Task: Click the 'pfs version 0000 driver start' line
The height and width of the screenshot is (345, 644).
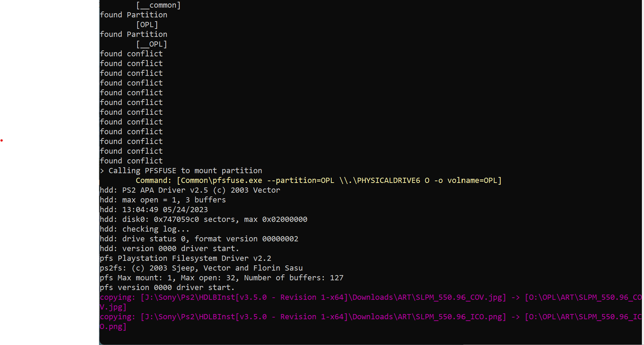Action: tap(167, 288)
